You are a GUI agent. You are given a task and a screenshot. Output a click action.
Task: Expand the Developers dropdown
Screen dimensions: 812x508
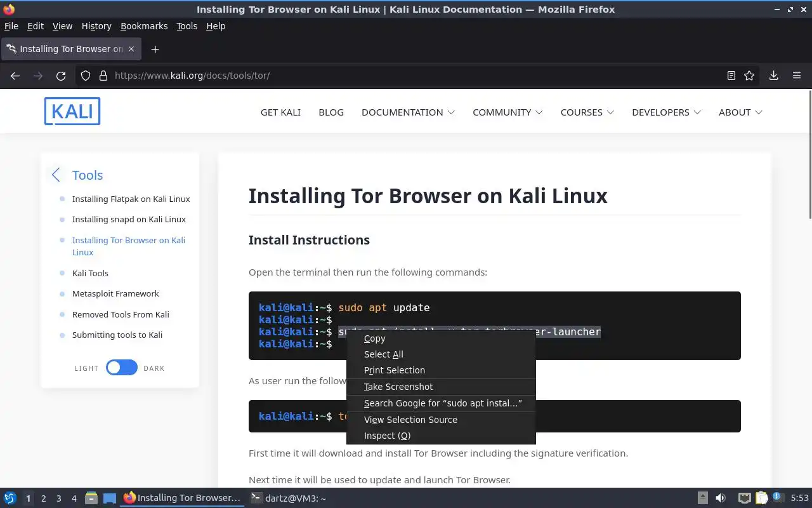click(x=666, y=112)
